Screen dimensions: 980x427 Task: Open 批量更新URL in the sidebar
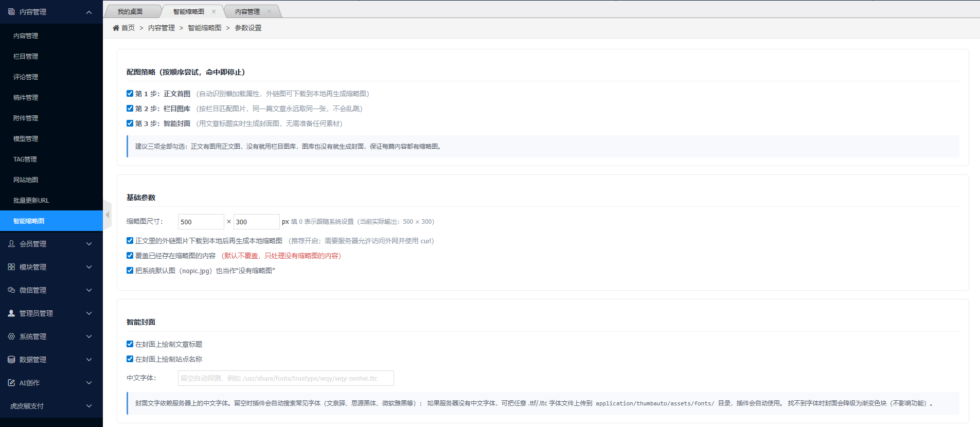(x=51, y=201)
